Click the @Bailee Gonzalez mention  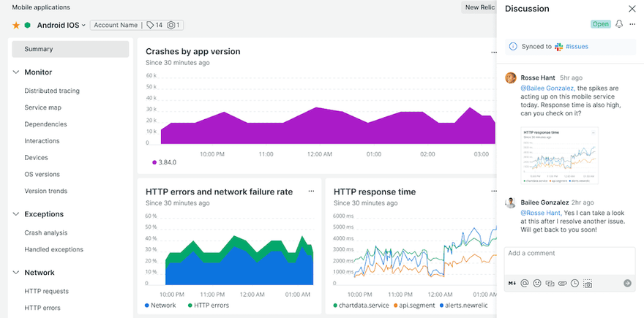pyautogui.click(x=547, y=88)
